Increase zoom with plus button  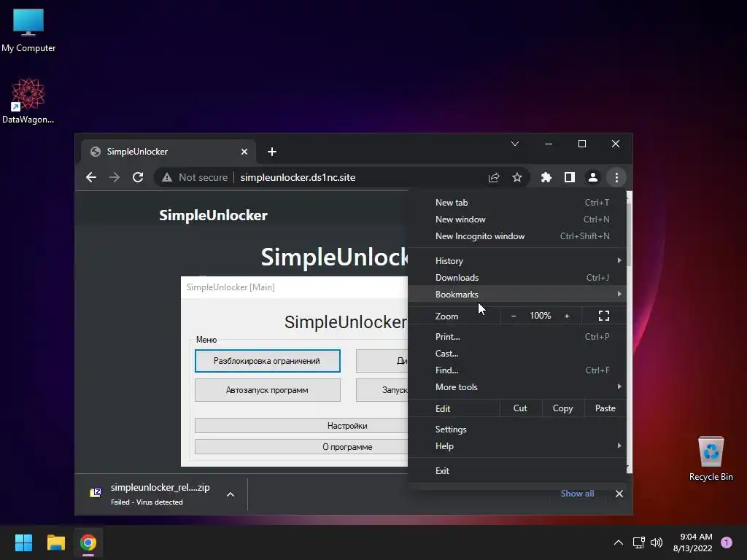tap(567, 316)
